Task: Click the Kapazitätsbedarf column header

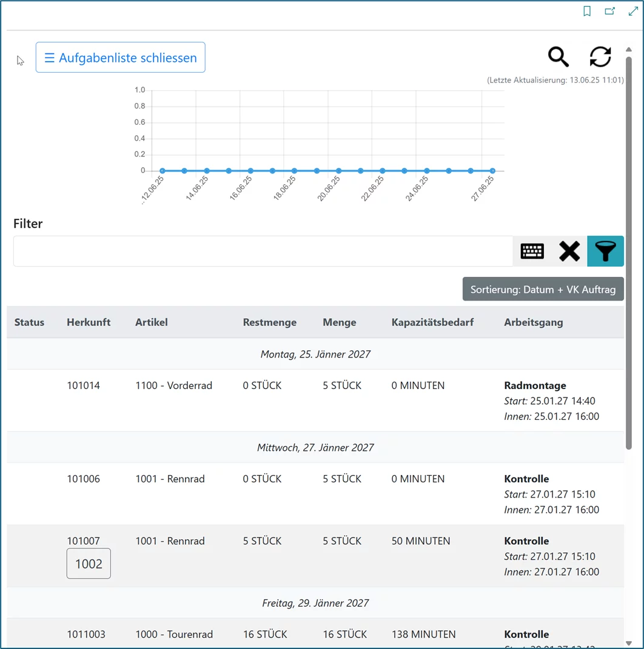Action: 432,322
